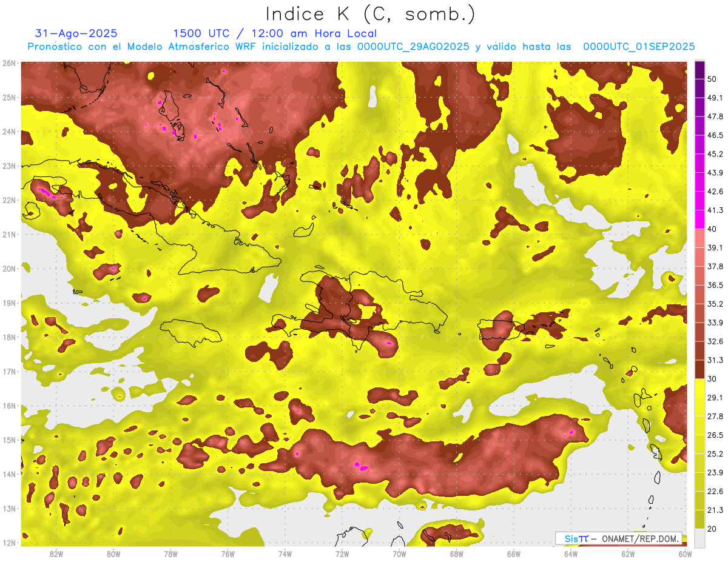Click the colorbar value "33.9"
This screenshot has width=728, height=562.
pyautogui.click(x=715, y=323)
